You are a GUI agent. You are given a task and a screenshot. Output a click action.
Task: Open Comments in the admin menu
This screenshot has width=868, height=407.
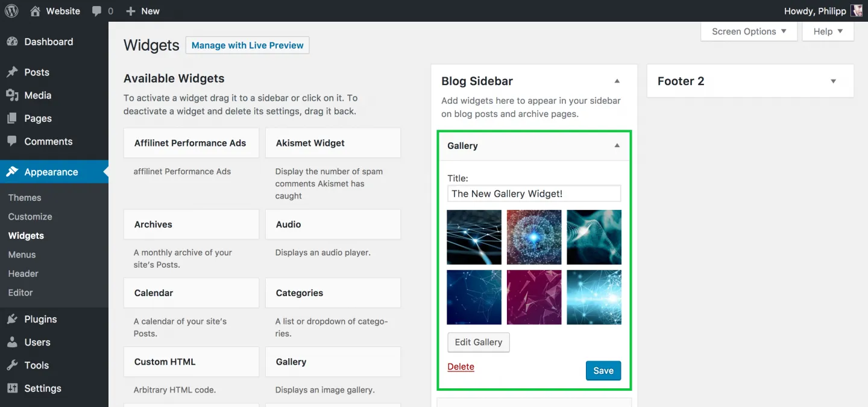coord(54,141)
